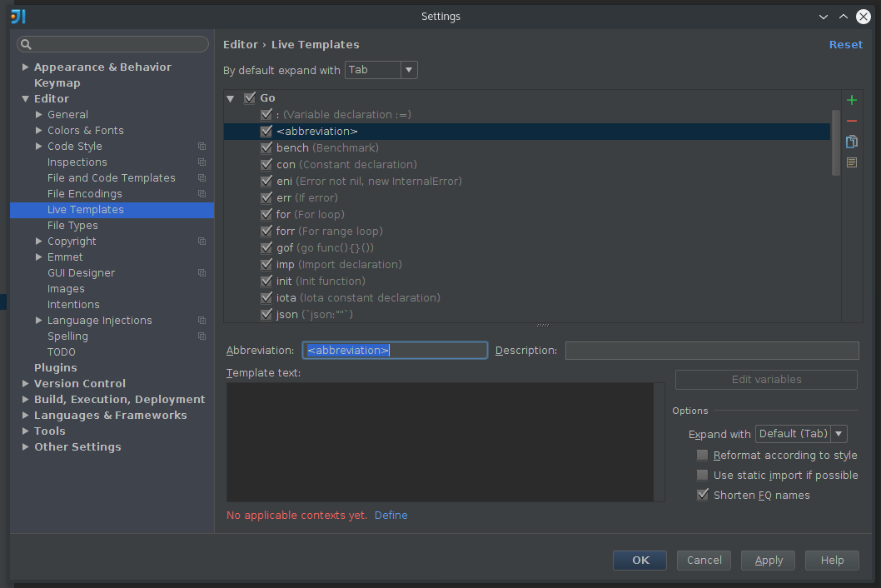Duplicate the selected live template

(851, 142)
